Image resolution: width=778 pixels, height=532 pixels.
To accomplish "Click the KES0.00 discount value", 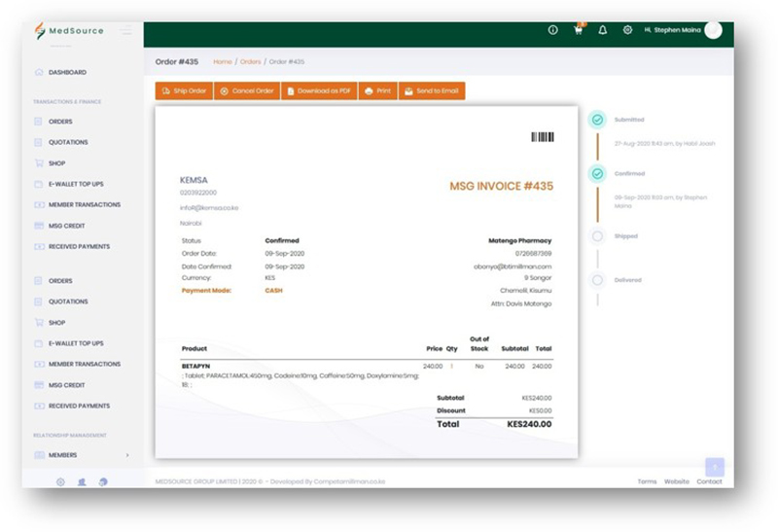I will [540, 410].
